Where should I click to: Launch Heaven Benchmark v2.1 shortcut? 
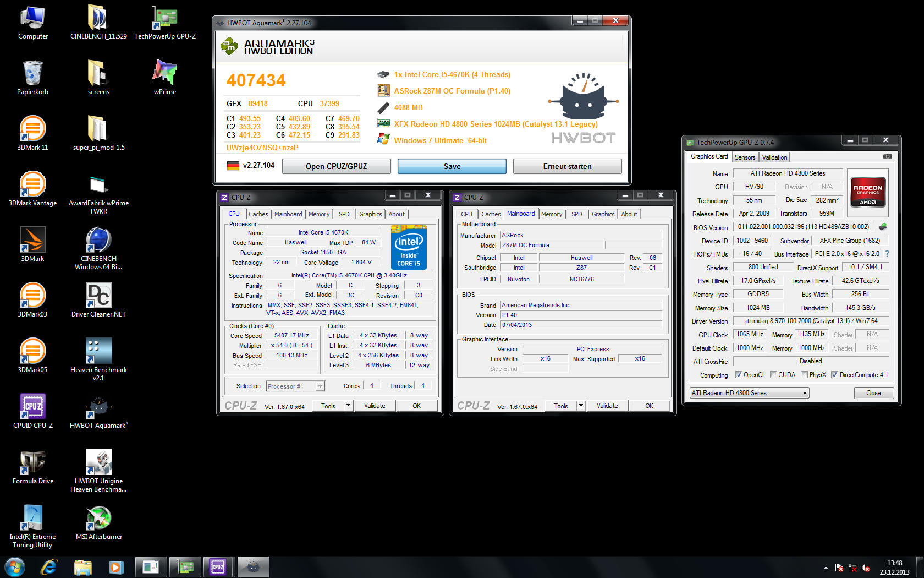click(98, 359)
